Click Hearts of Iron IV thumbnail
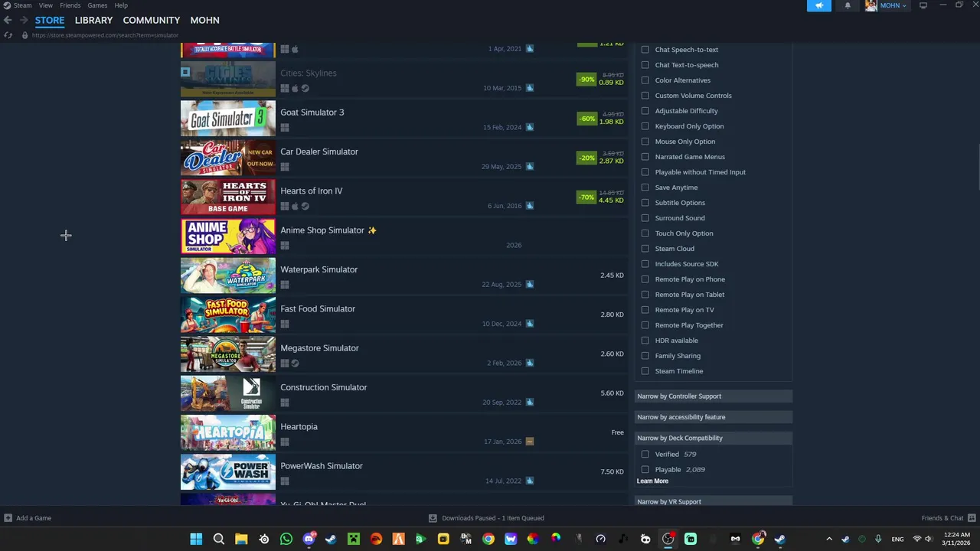The image size is (980, 551). tap(228, 197)
